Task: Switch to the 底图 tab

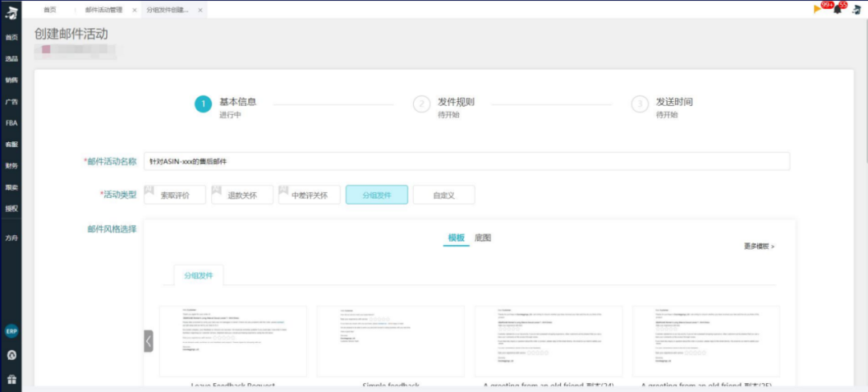Action: pyautogui.click(x=482, y=238)
